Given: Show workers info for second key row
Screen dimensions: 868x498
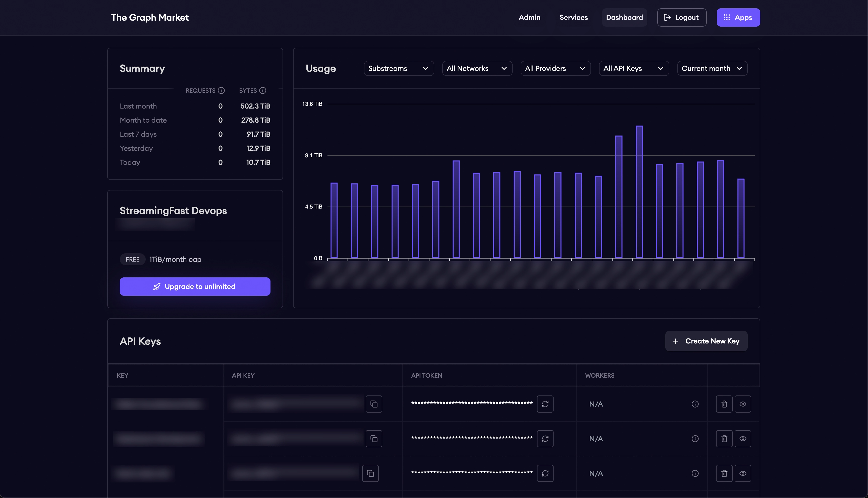Looking at the screenshot, I should pyautogui.click(x=695, y=439).
